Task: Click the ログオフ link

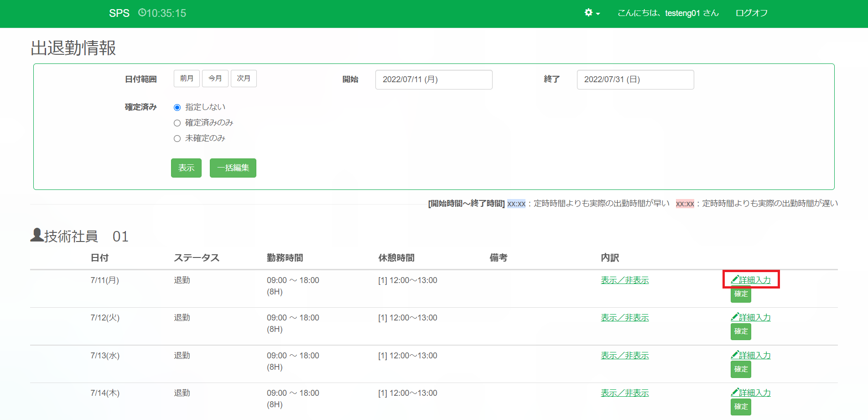Action: 751,13
